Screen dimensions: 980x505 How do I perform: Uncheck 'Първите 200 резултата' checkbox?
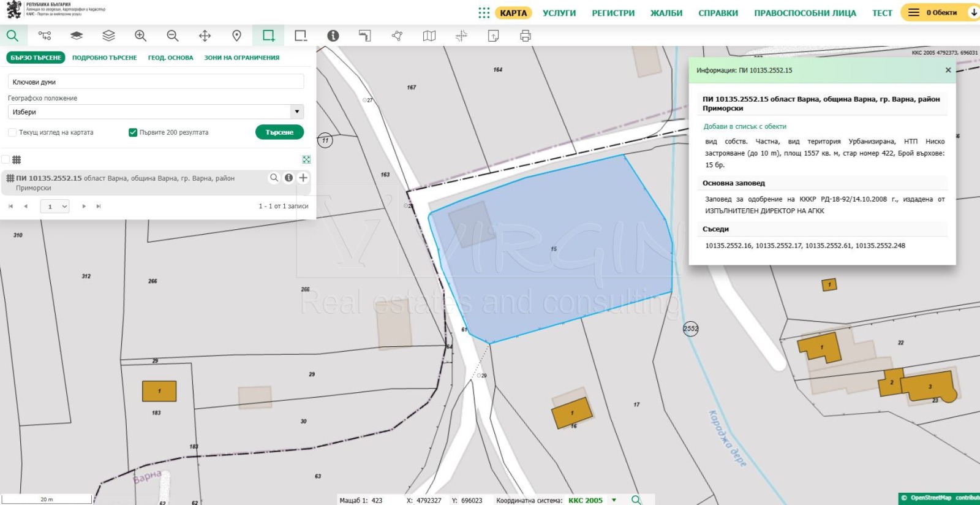[133, 132]
